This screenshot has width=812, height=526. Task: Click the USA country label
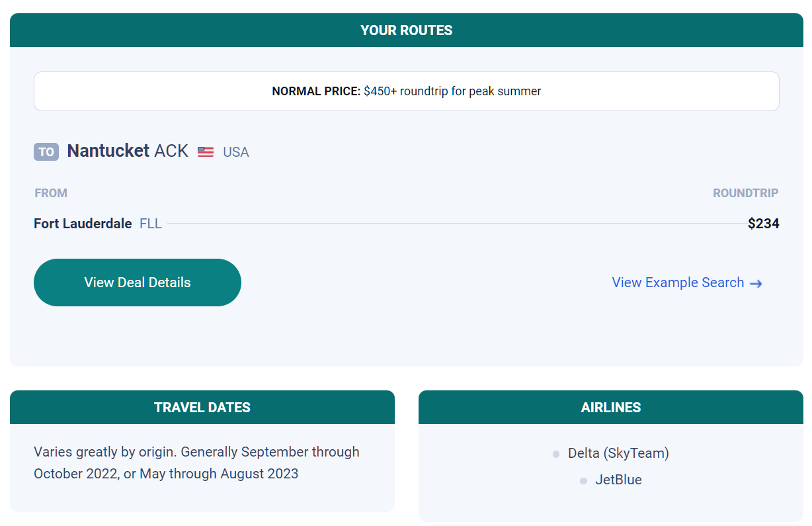(x=236, y=152)
